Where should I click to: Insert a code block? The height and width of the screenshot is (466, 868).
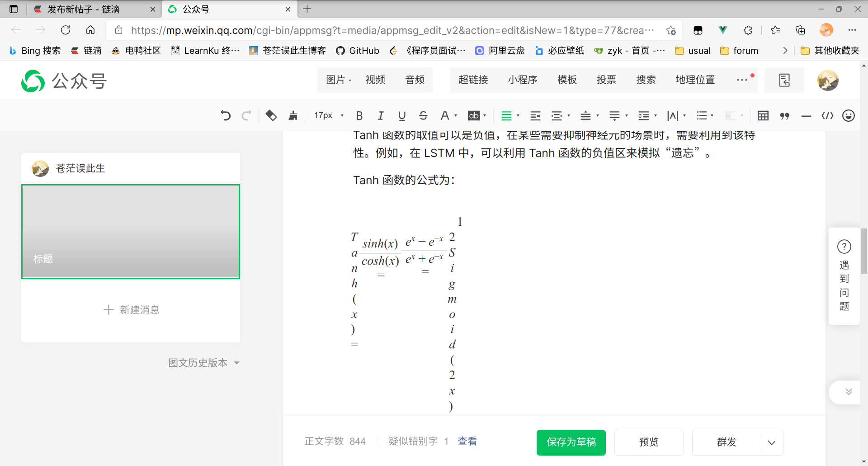[828, 115]
